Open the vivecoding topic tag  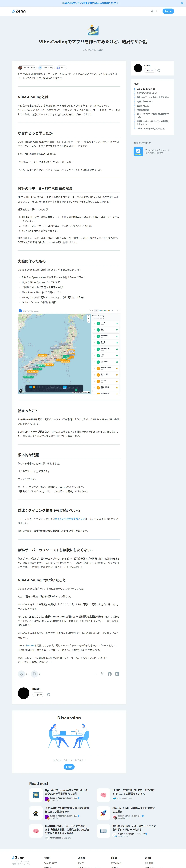tap(46, 68)
